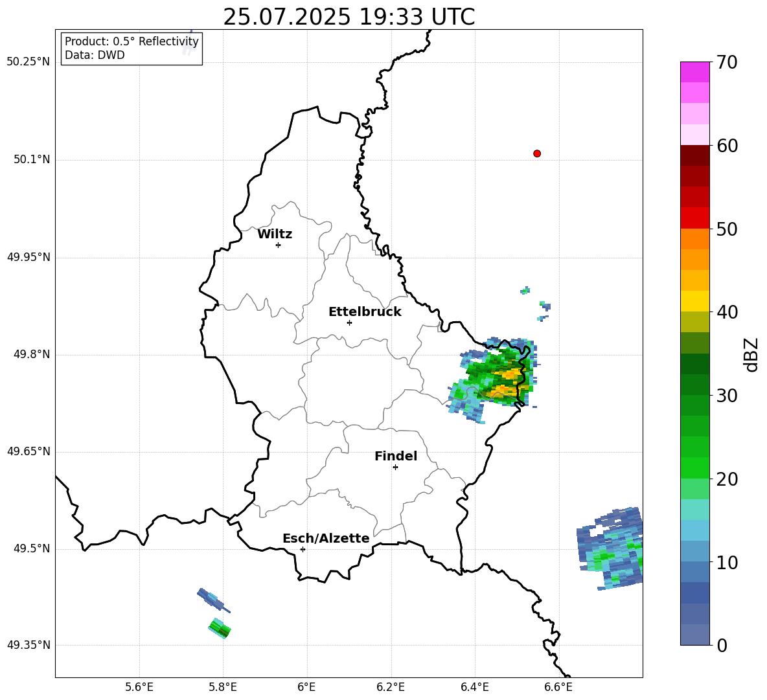Image resolution: width=767 pixels, height=700 pixels.
Task: Click the cross marker below Findel
Action: click(396, 468)
